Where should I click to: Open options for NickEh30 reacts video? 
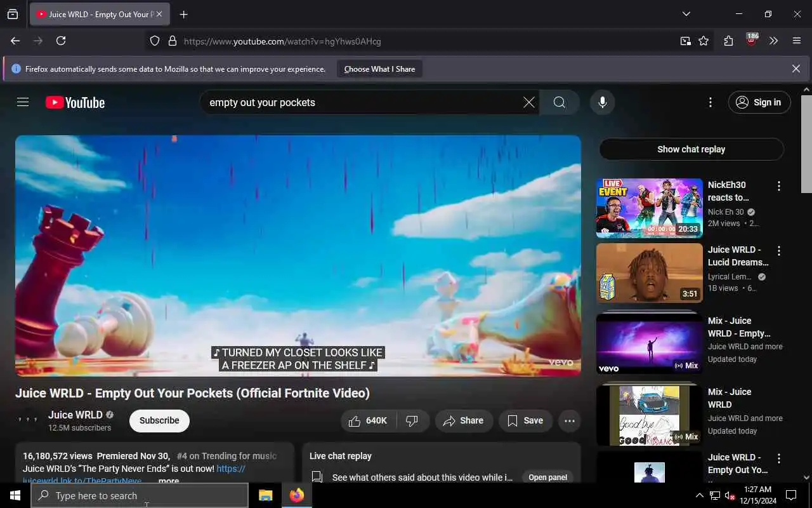[778, 186]
